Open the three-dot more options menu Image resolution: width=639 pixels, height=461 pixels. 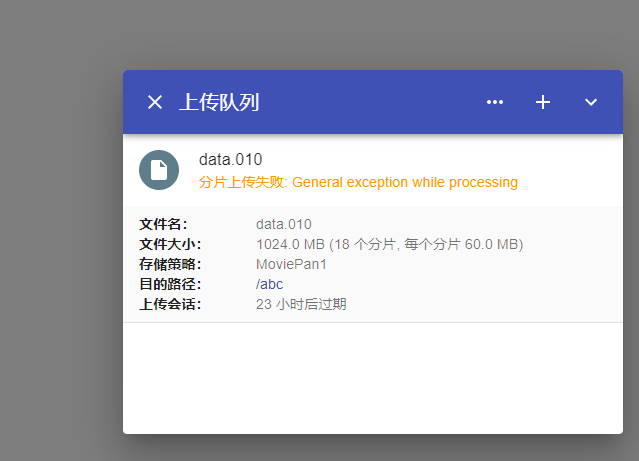(495, 102)
